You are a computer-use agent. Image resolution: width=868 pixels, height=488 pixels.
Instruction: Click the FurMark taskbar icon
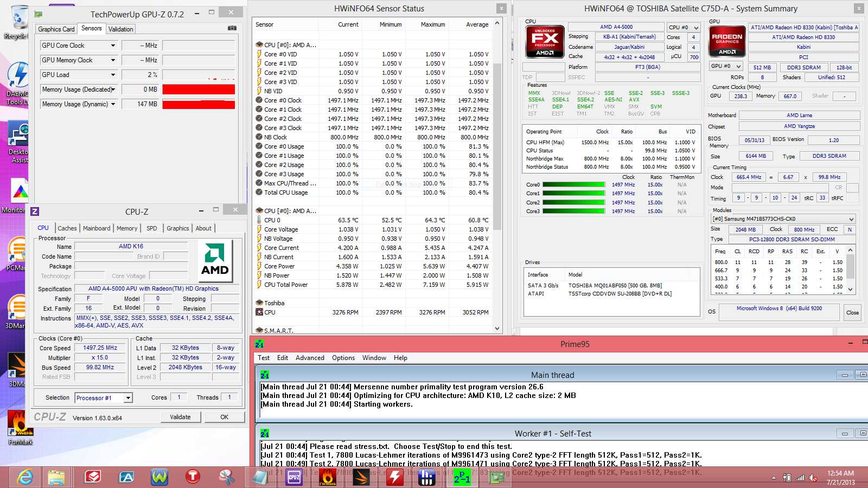328,477
